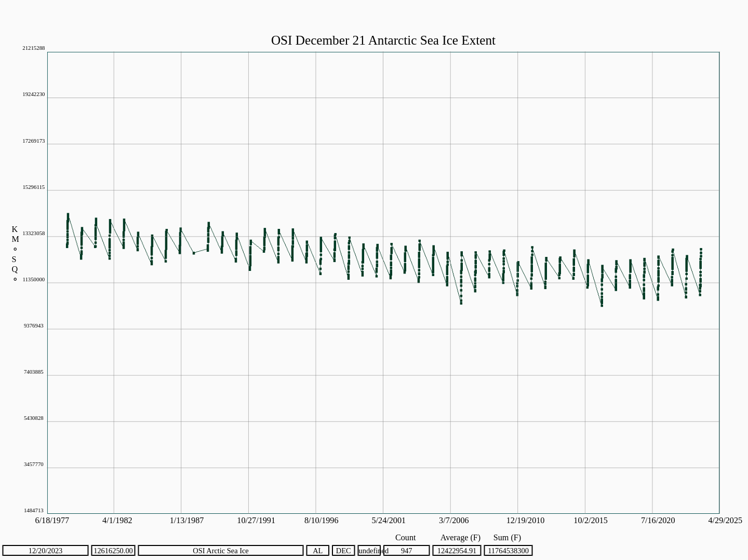Open the AL selector box

(317, 551)
